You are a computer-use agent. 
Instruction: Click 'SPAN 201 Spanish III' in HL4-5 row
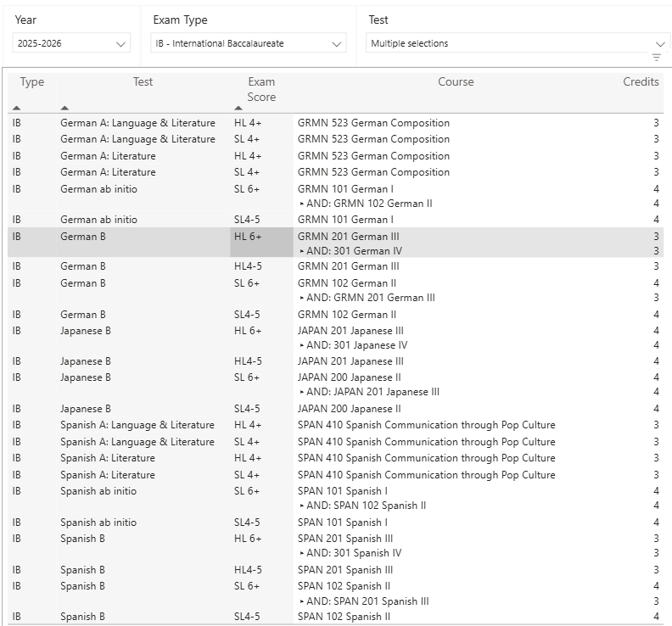[x=345, y=570]
